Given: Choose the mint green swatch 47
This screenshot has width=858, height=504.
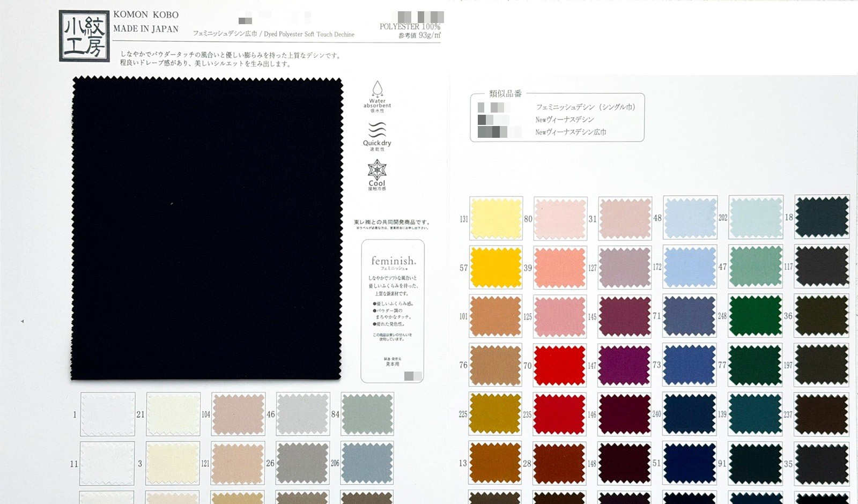Looking at the screenshot, I should tap(756, 266).
